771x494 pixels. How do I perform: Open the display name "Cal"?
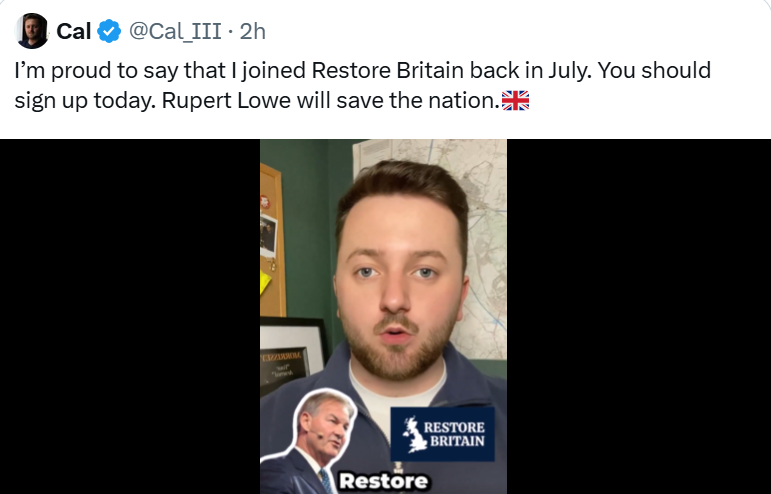pyautogui.click(x=74, y=31)
